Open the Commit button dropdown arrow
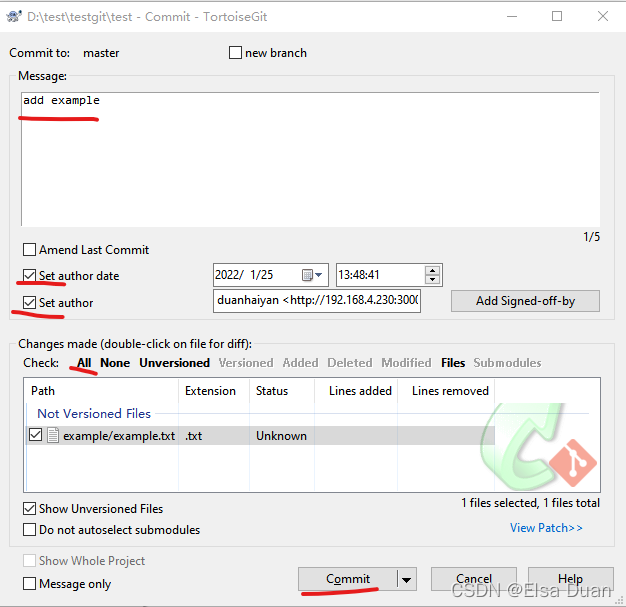The image size is (626, 607). point(407,579)
